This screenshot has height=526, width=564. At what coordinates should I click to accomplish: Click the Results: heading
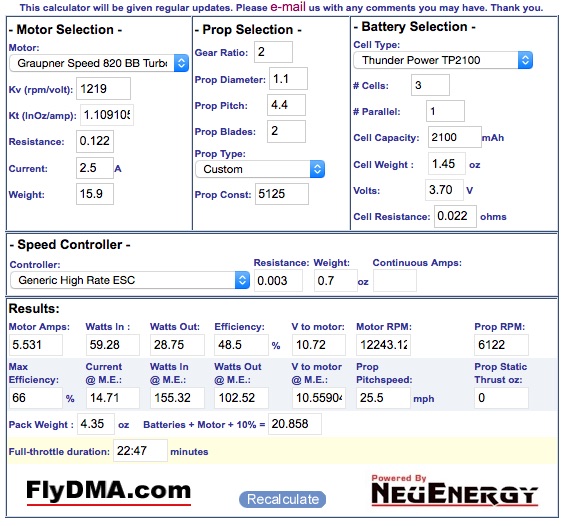click(34, 309)
